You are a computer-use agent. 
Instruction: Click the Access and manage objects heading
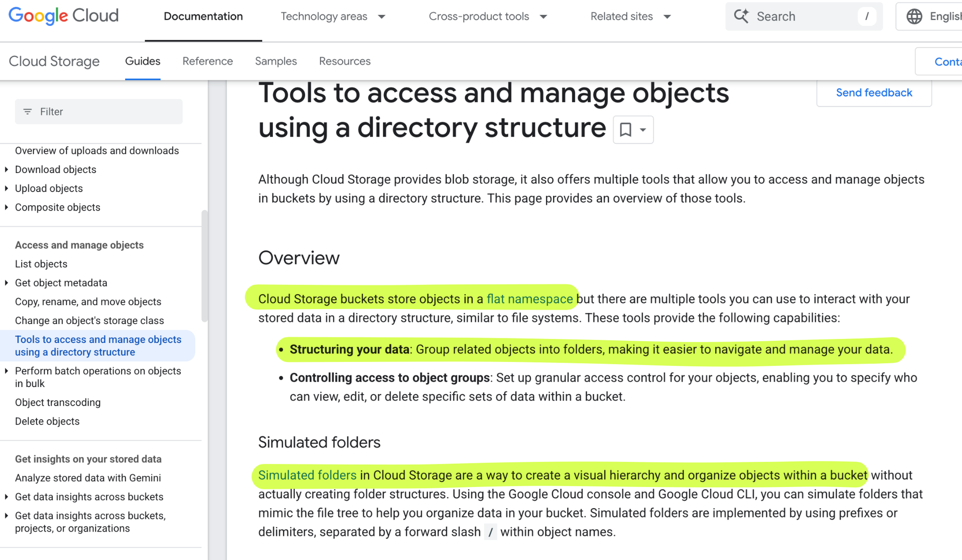79,245
